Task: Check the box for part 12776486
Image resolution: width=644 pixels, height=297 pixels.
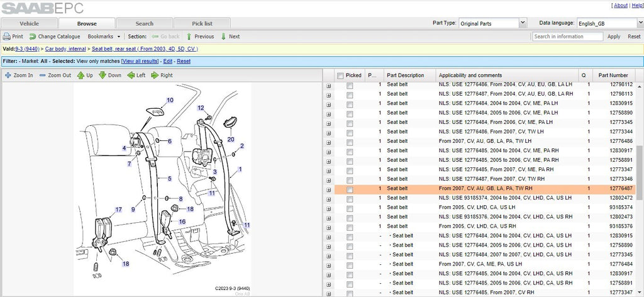Action: click(350, 142)
